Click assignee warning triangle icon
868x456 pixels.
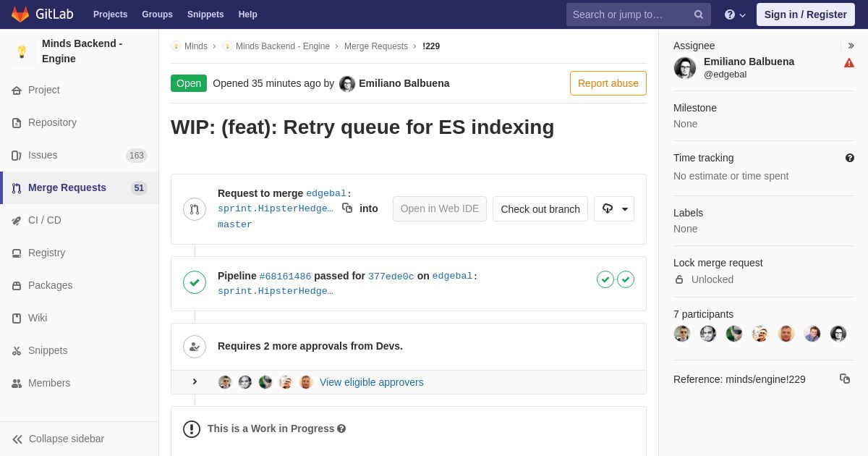[849, 63]
